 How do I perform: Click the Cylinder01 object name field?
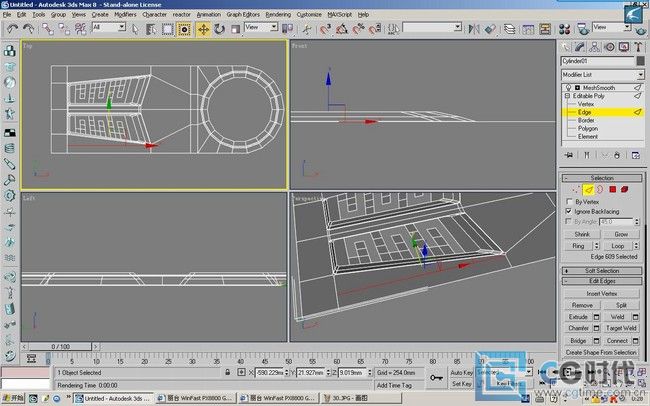point(597,61)
